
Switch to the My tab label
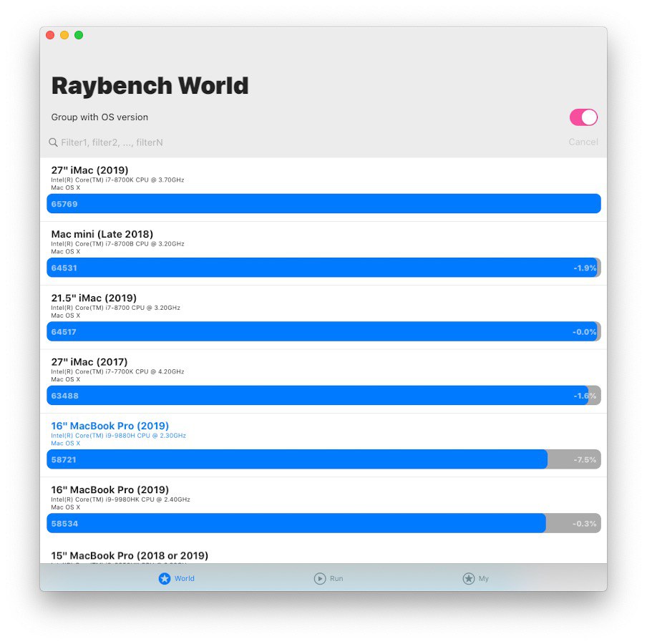point(484,578)
